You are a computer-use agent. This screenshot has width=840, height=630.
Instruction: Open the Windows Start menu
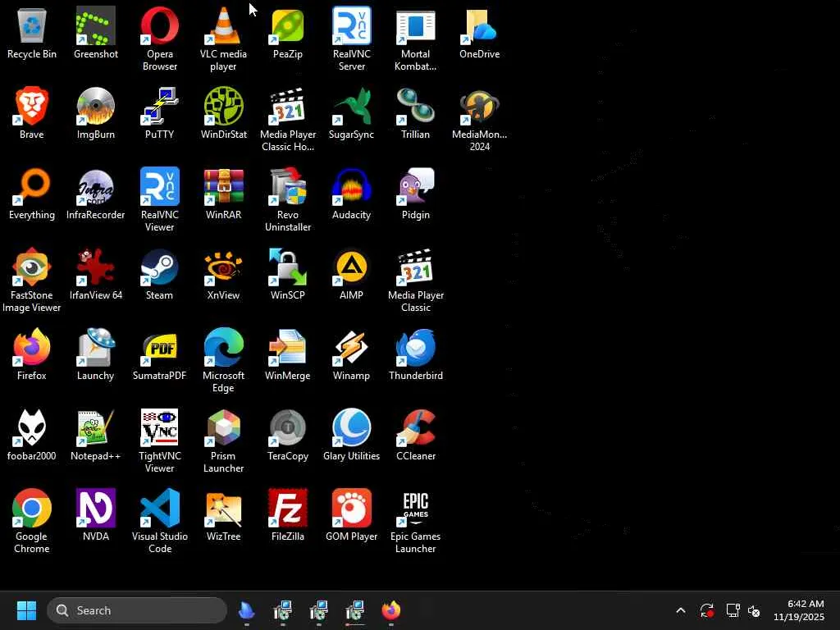click(x=26, y=610)
